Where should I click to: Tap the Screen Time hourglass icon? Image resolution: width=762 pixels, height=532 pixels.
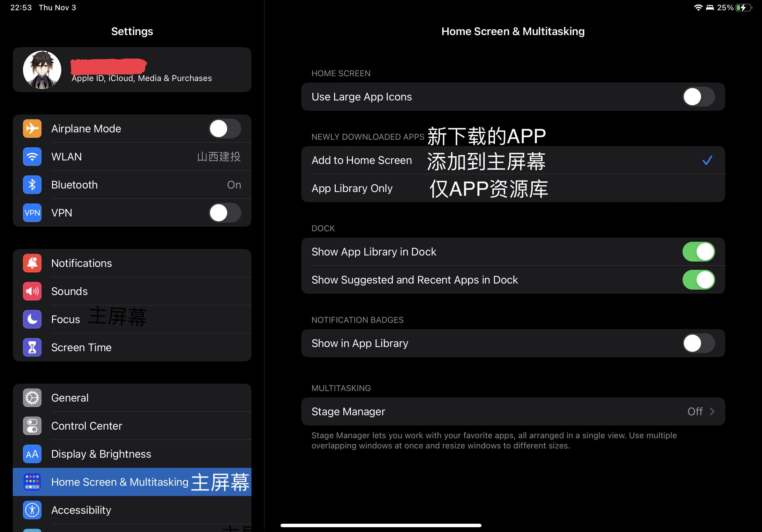(32, 347)
